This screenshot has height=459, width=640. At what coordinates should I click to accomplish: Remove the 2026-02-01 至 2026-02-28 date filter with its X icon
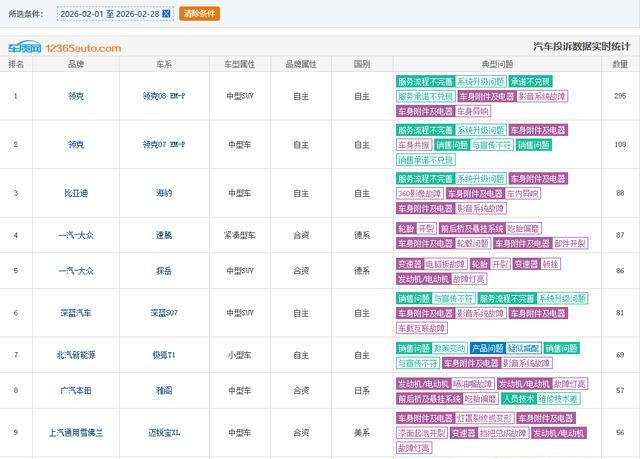click(166, 15)
